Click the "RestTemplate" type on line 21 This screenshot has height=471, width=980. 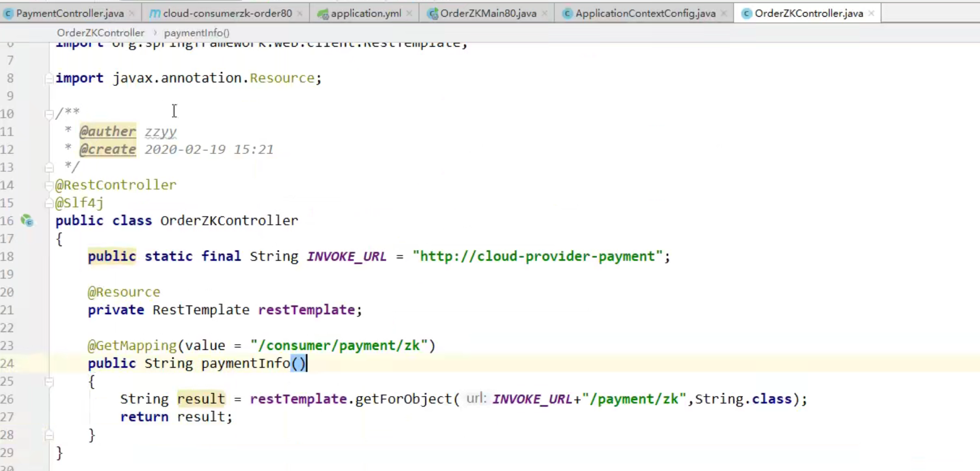click(x=201, y=310)
